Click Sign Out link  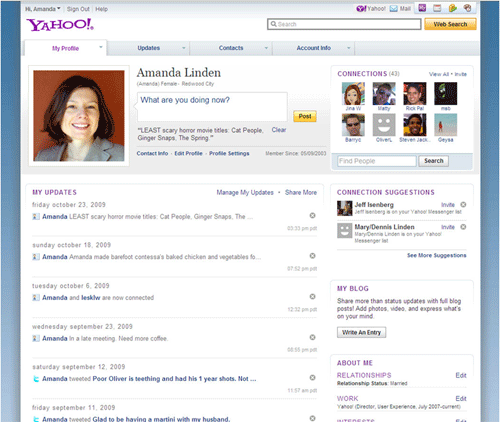click(78, 9)
